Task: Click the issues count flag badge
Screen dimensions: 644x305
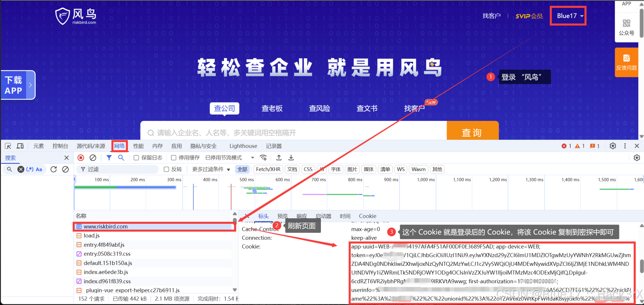Action: 595,146
